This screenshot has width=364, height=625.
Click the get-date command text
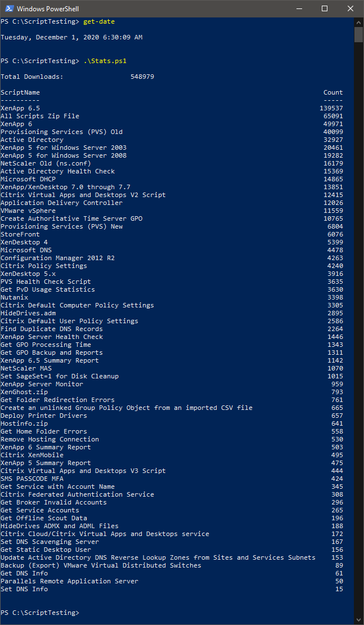99,21
